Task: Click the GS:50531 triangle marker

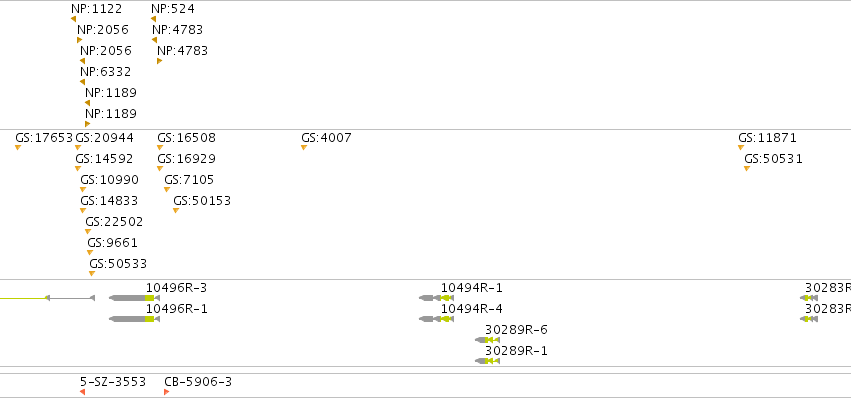Action: (747, 169)
